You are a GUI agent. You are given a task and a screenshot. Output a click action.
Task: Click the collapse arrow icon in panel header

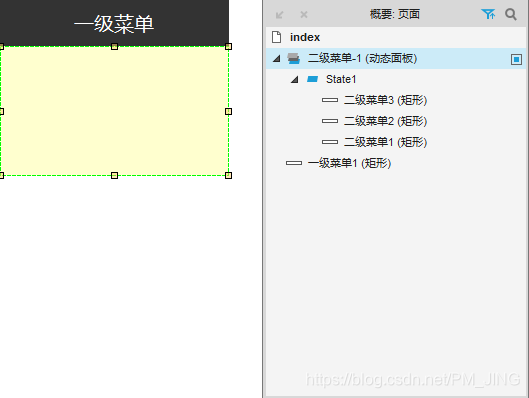(279, 15)
